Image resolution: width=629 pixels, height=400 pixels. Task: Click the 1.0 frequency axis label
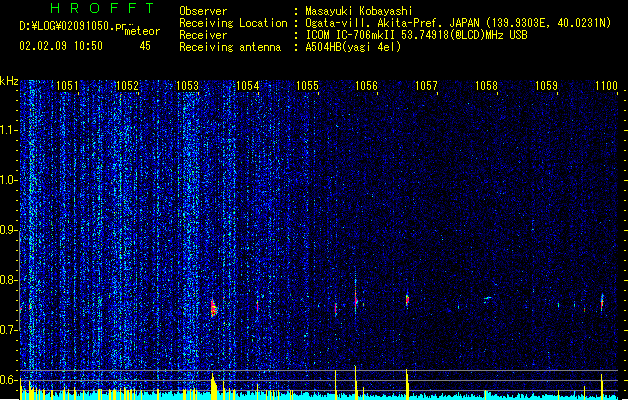[8, 180]
